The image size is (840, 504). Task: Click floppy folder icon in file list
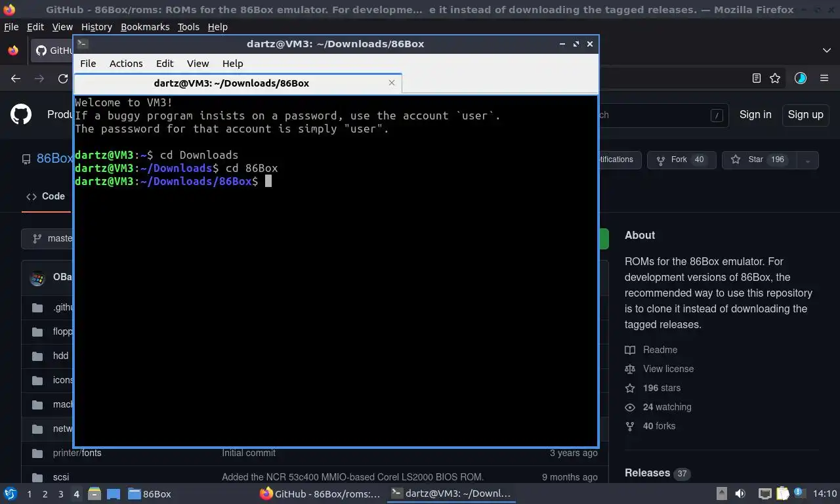click(37, 331)
